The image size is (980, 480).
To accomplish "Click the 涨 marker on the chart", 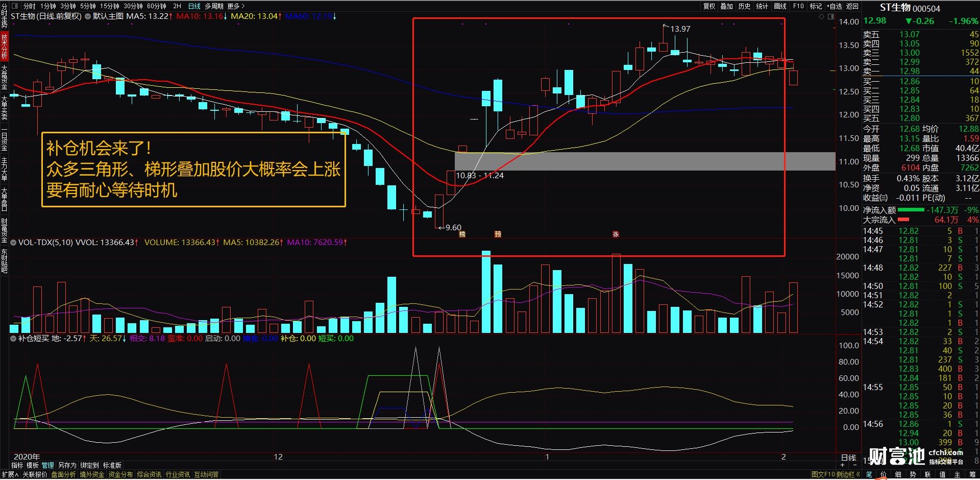I will click(x=616, y=234).
